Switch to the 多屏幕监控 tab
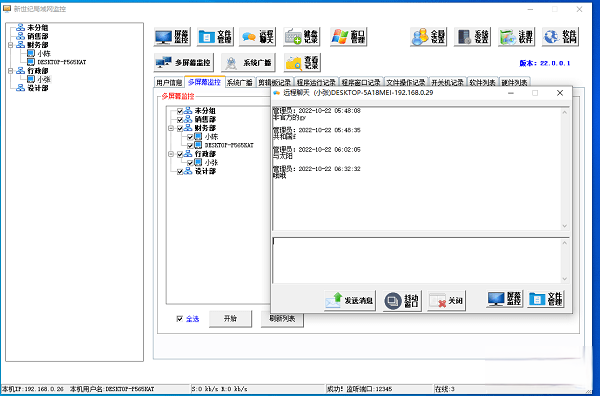The image size is (600, 396). coord(204,82)
